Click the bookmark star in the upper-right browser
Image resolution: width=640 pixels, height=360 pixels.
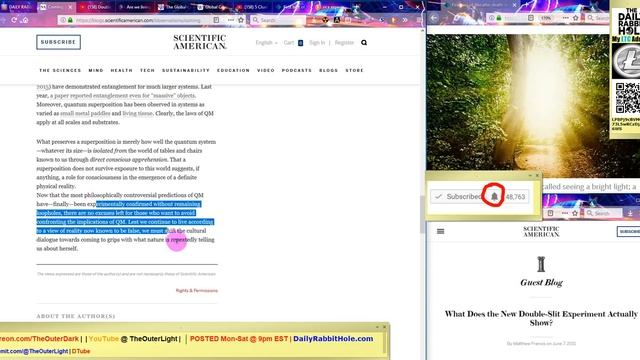point(576,18)
